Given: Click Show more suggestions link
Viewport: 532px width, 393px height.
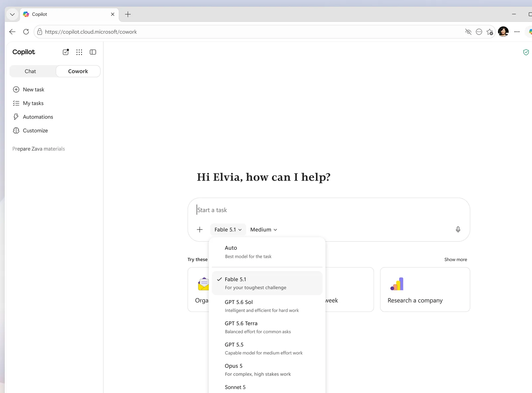Looking at the screenshot, I should tap(456, 259).
